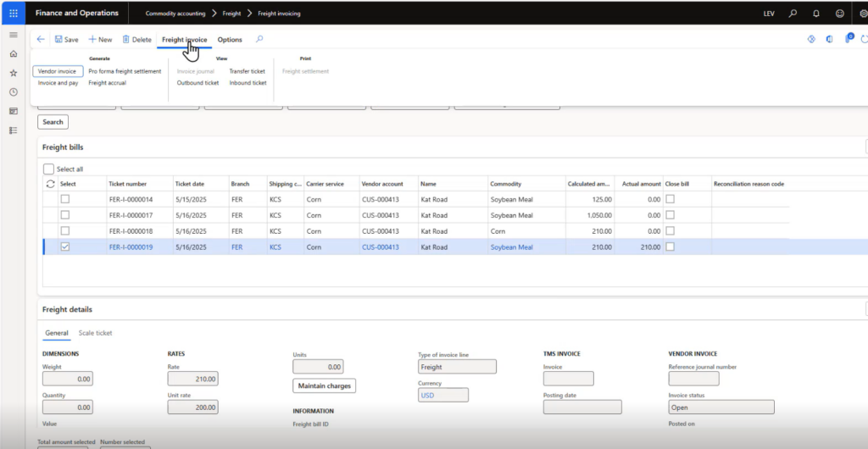Open the Freight invoice tab

pos(184,40)
